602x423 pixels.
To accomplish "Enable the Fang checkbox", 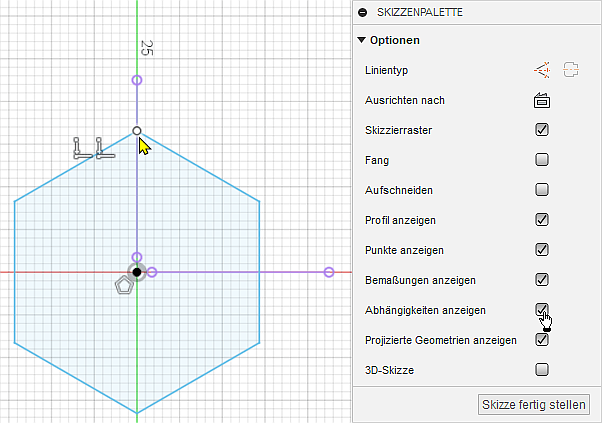I will click(542, 159).
